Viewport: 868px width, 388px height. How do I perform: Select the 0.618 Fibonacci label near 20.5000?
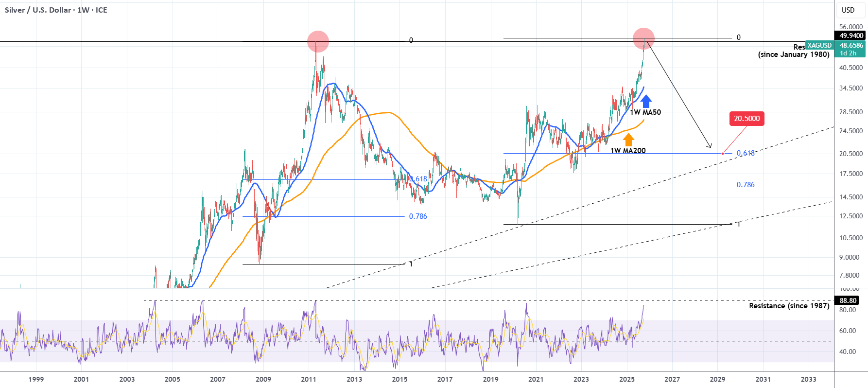point(746,153)
